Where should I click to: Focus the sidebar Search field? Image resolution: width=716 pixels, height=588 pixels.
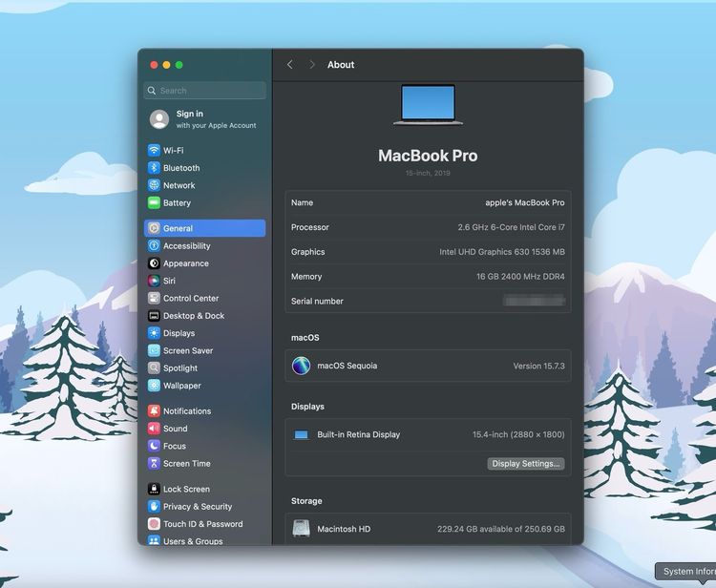click(204, 91)
